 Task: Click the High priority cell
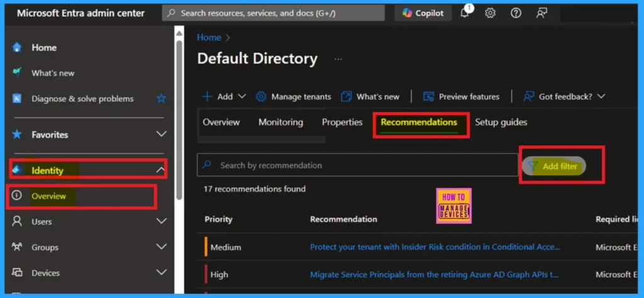[219, 275]
